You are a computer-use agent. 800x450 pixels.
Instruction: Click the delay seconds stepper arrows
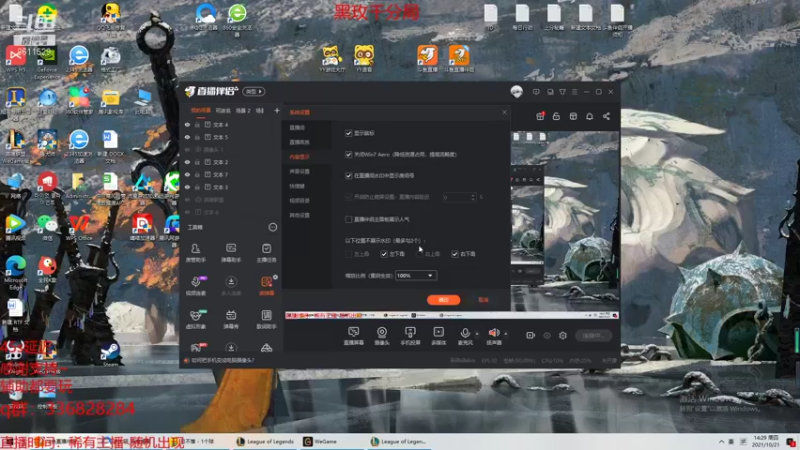click(473, 197)
